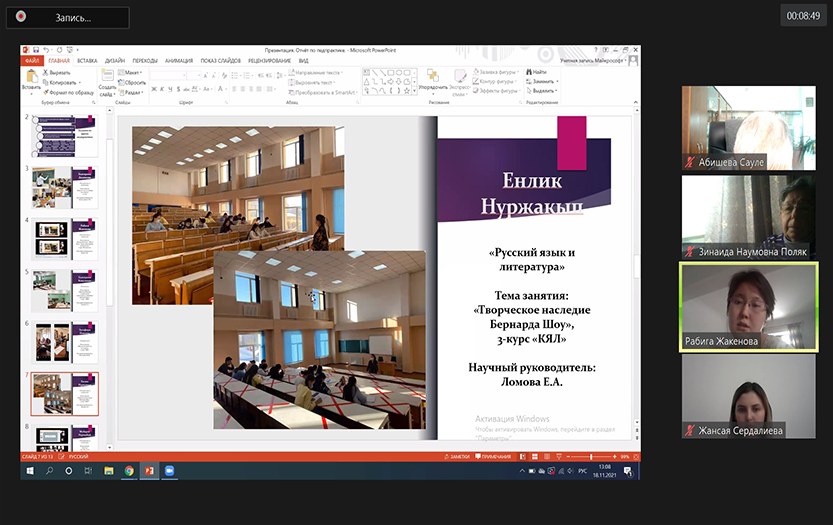Toggle the Notes (Заметки) pane

[x=459, y=456]
